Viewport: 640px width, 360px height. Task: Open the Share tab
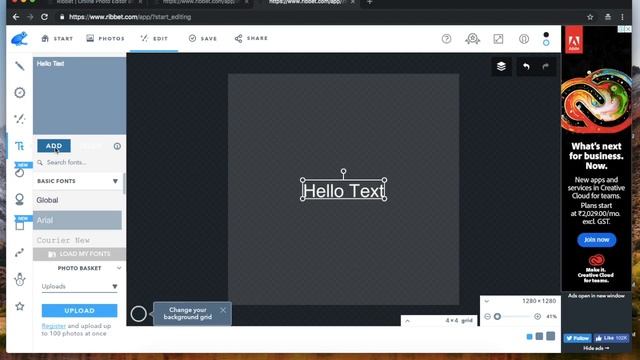(251, 38)
